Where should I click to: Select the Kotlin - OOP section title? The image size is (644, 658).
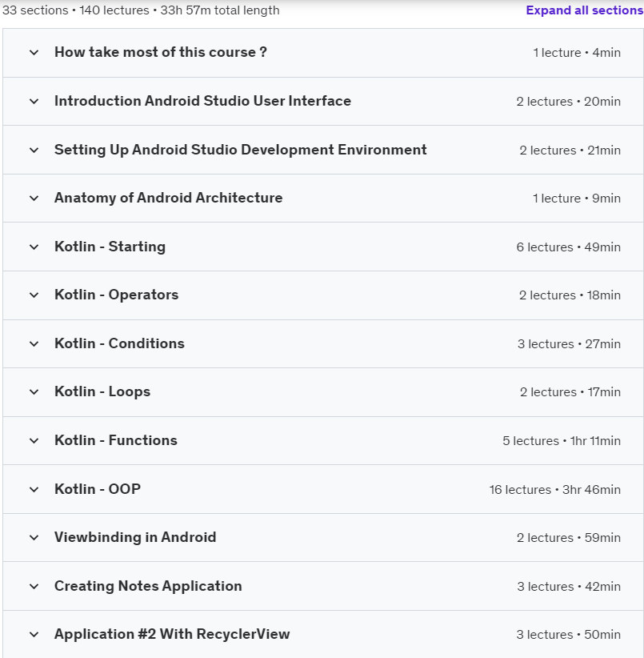pos(98,489)
